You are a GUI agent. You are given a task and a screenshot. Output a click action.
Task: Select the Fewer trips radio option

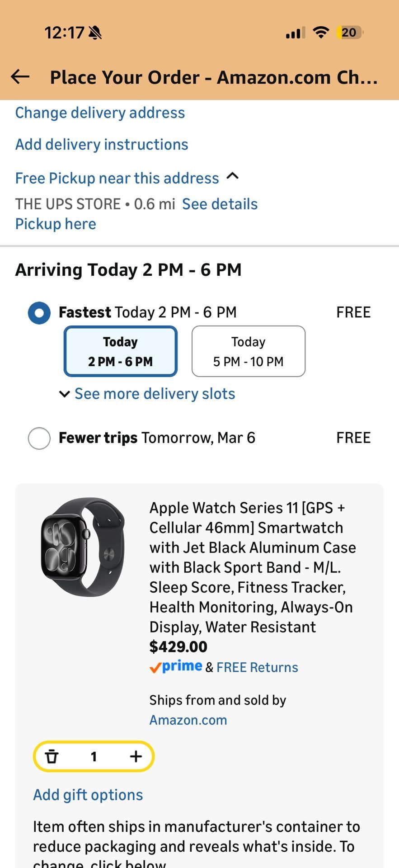[39, 438]
